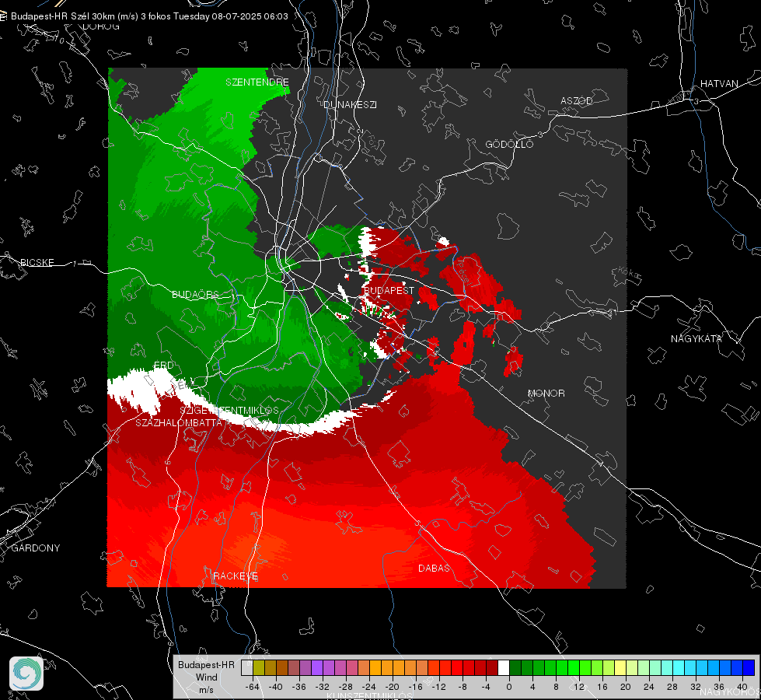Screen dimensions: 761x700
Task: Click the Wind label in the legend
Action: [206, 677]
